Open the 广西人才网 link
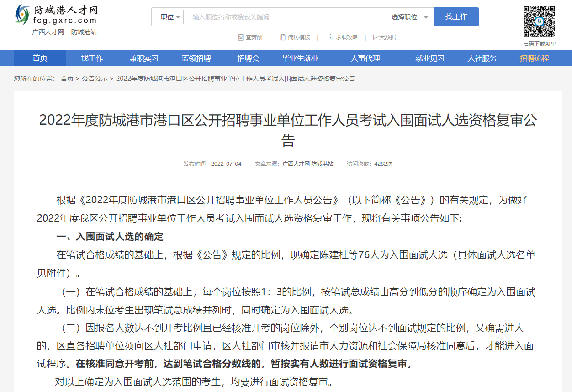 48,32
